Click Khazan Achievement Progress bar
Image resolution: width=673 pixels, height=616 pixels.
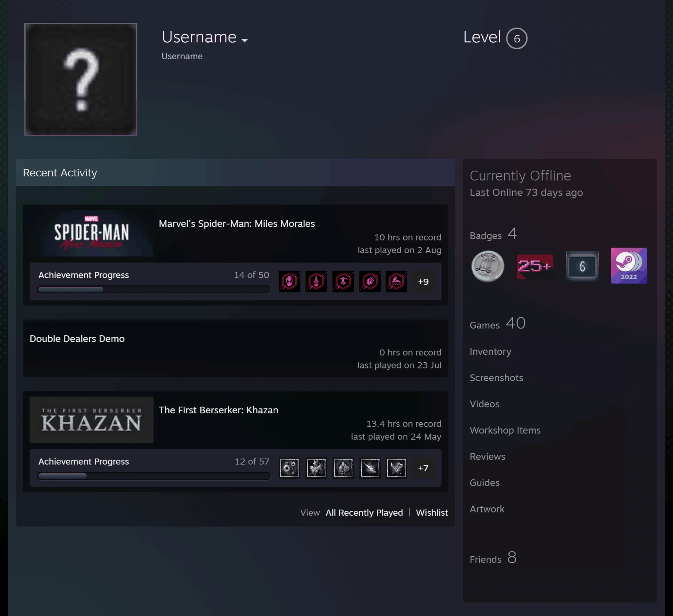[x=154, y=476]
